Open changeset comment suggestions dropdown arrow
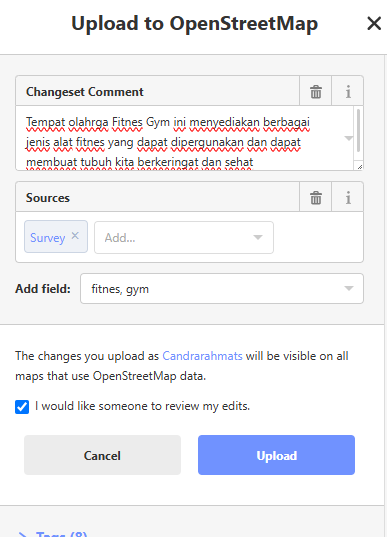Viewport: 387px width, 537px height. 349,138
